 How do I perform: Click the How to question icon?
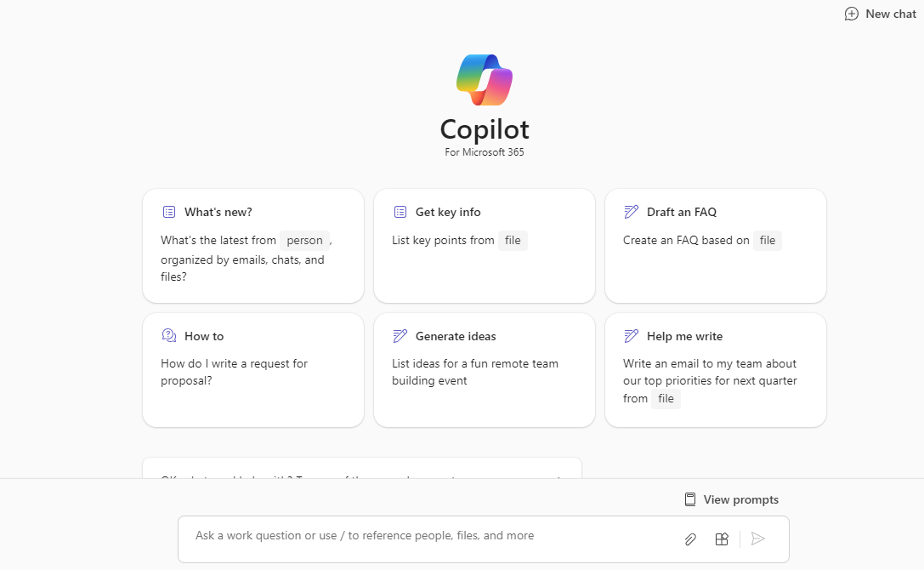click(x=168, y=335)
